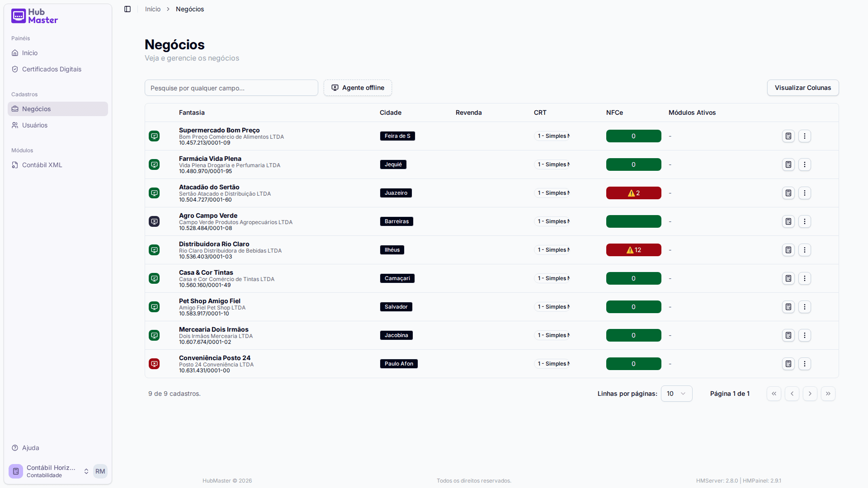The height and width of the screenshot is (488, 868).
Task: Click the NFCe column header
Action: (614, 113)
